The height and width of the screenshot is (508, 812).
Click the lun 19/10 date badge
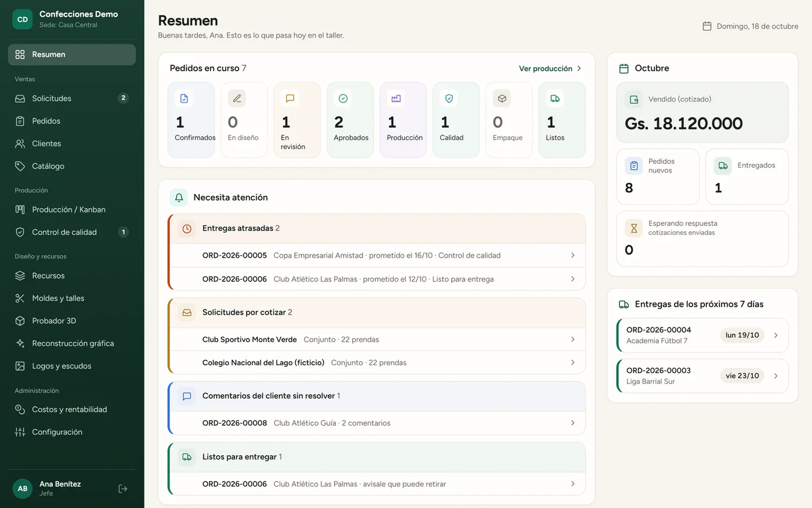742,335
